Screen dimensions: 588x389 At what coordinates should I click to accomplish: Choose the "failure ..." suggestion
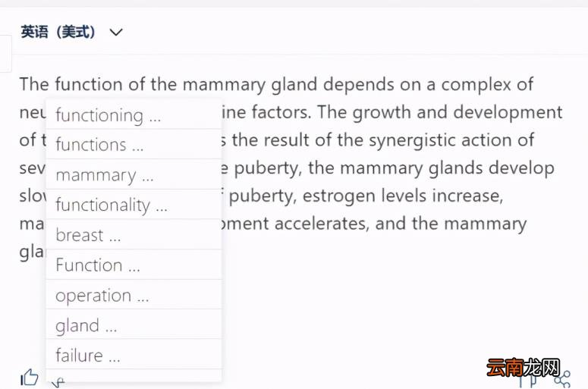(134, 355)
